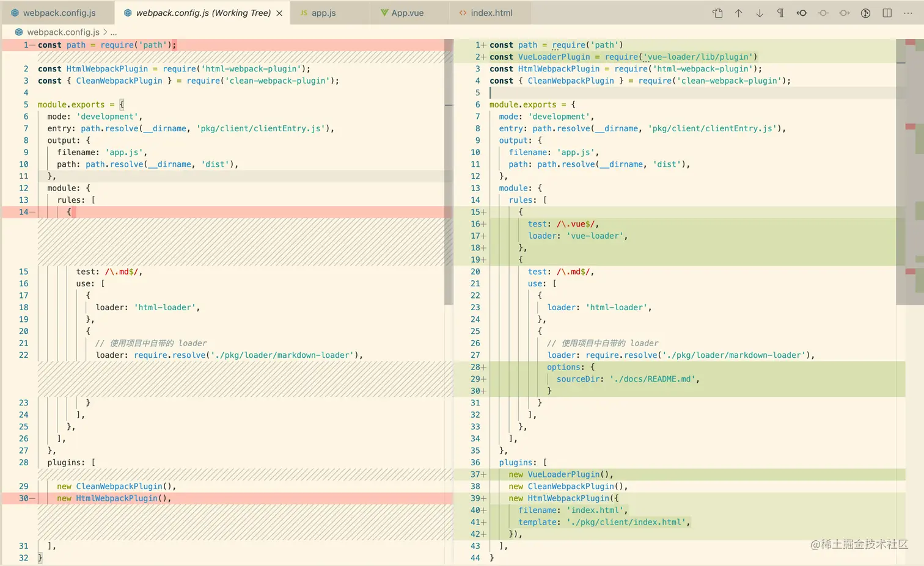This screenshot has height=566, width=924.
Task: Toggle whitespace trimming with the pilcrow icon
Action: (x=780, y=13)
